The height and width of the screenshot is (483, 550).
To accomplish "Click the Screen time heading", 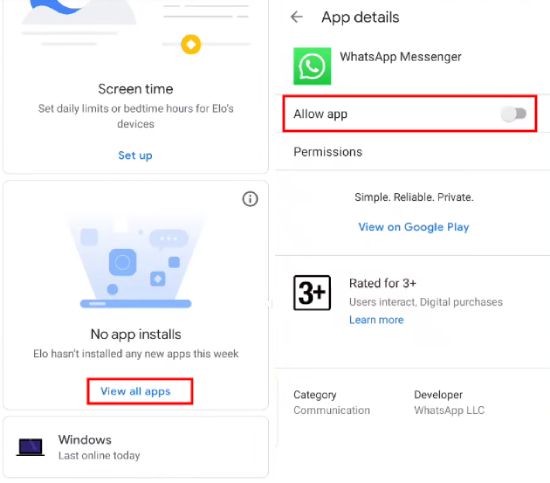I will pos(135,89).
